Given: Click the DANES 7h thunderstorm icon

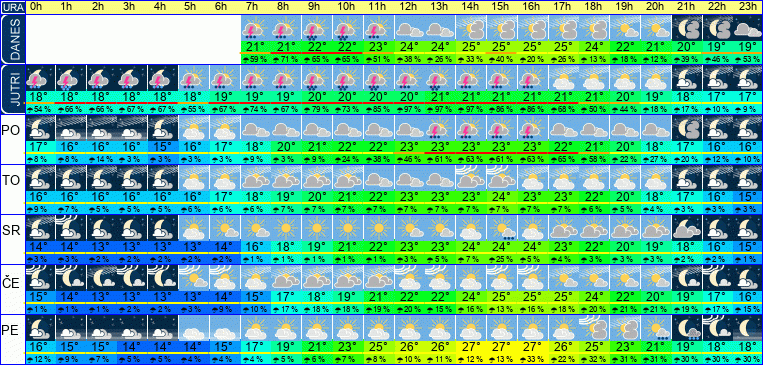Looking at the screenshot, I should [x=254, y=29].
